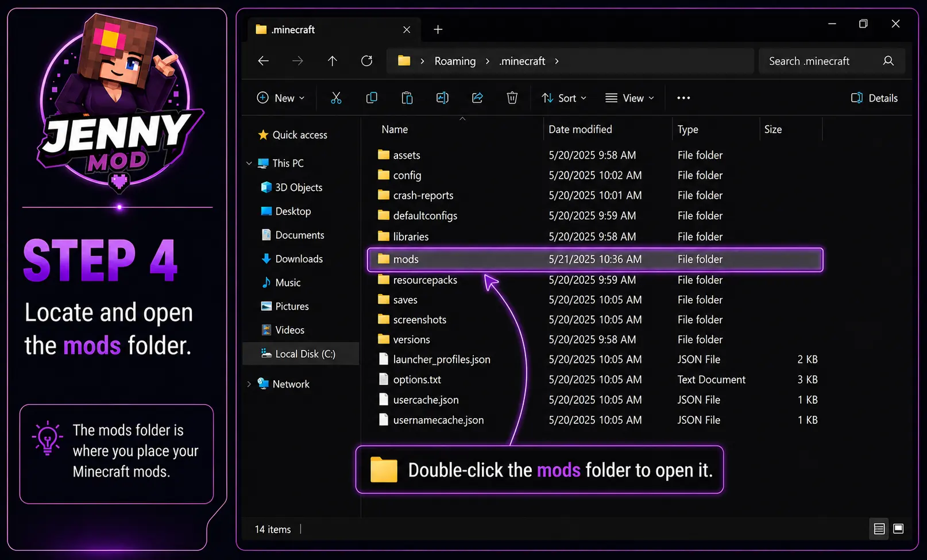Screen dimensions: 927x560
Task: Click the chevron after Roaming in path
Action: click(x=488, y=61)
